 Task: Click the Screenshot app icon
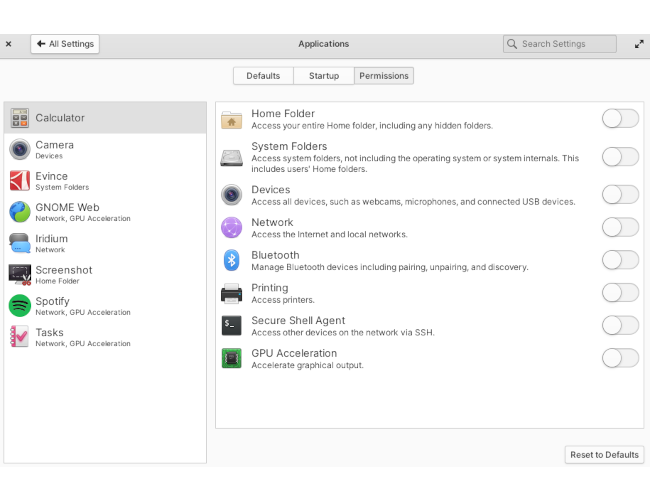pyautogui.click(x=19, y=274)
